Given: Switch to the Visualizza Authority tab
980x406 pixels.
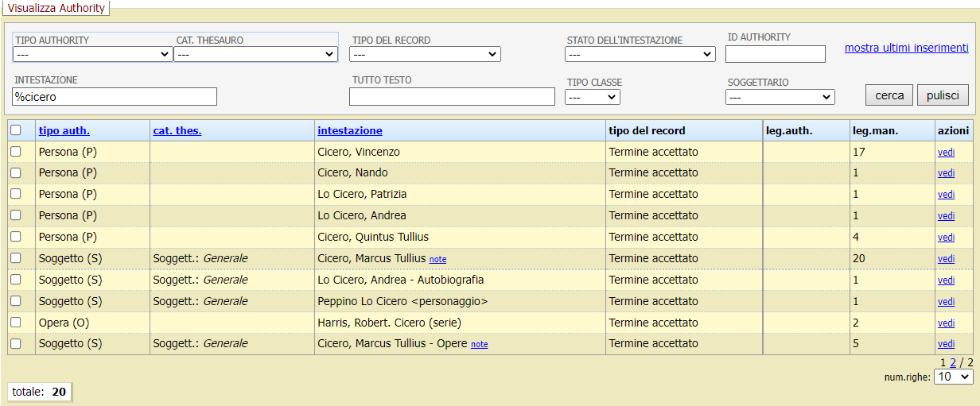Looking at the screenshot, I should 56,8.
